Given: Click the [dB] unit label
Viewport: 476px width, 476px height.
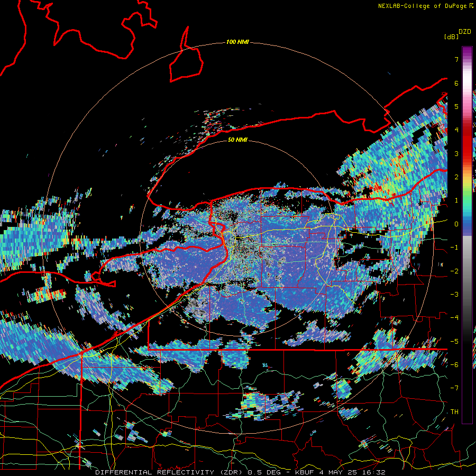Looking at the screenshot, I should click(x=452, y=37).
